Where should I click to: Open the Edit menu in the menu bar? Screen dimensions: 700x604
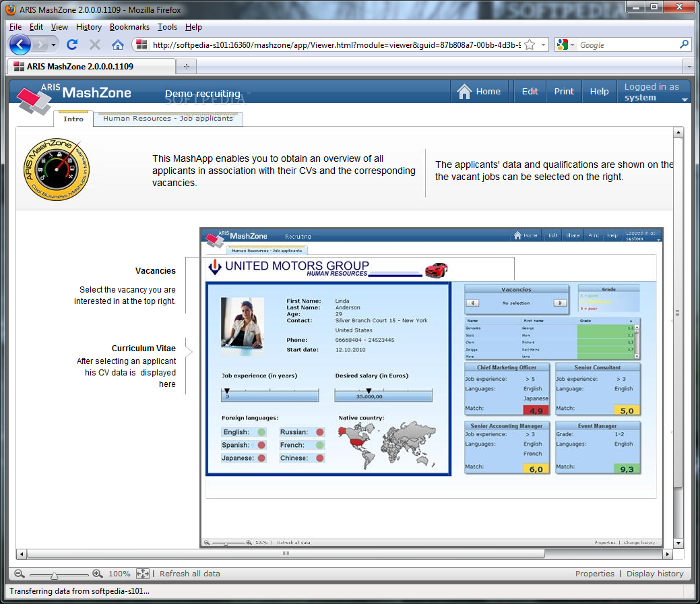point(36,27)
